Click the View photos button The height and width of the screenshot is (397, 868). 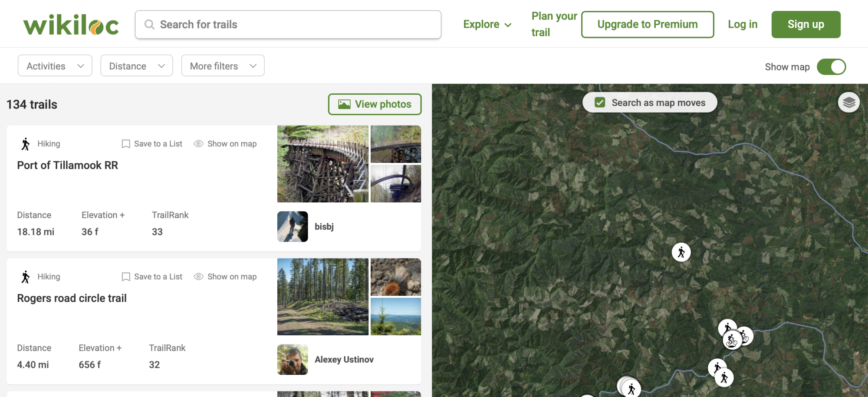(375, 104)
